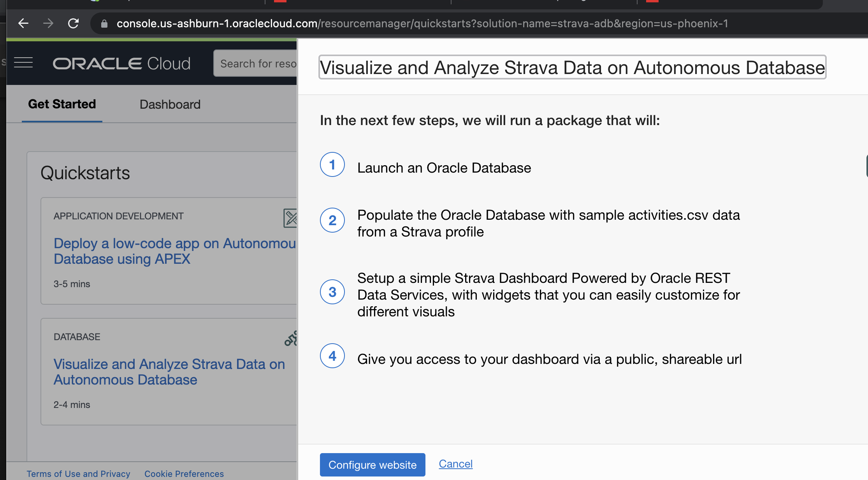Open Cookie Preferences link
Screen dimensions: 868x480
coord(184,474)
